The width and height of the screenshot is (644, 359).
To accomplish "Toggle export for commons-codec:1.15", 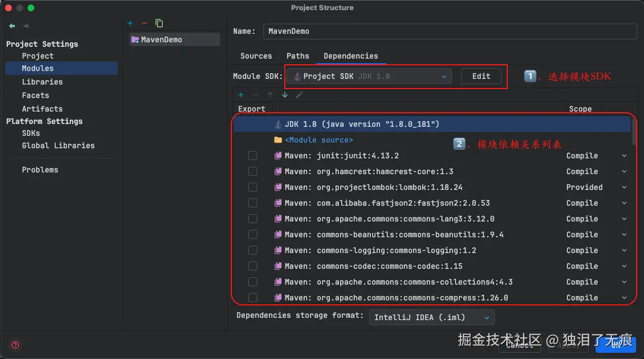I will 253,266.
